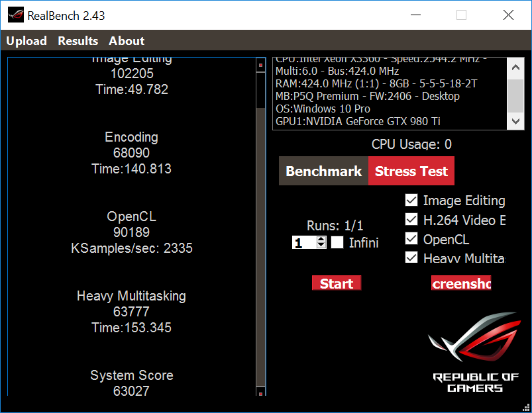Click the results panel vertical scrollbar
The image size is (532, 413).
pos(260,225)
